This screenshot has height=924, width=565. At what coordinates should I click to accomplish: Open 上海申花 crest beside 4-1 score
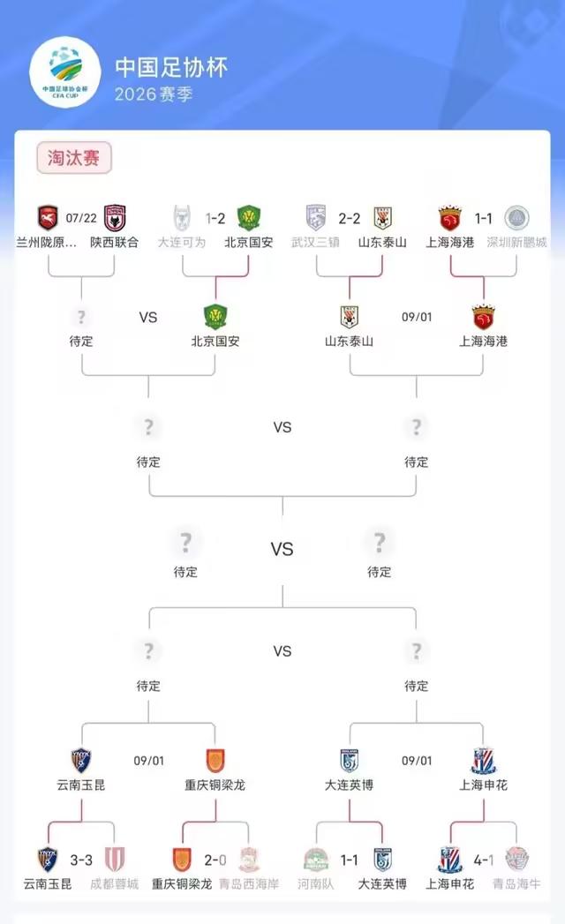coord(450,860)
